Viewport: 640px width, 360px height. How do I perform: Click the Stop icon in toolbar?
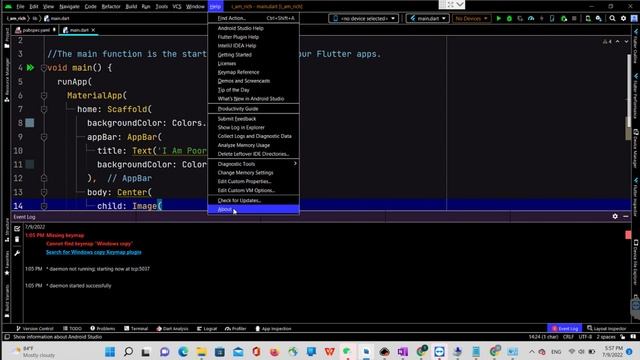(574, 18)
